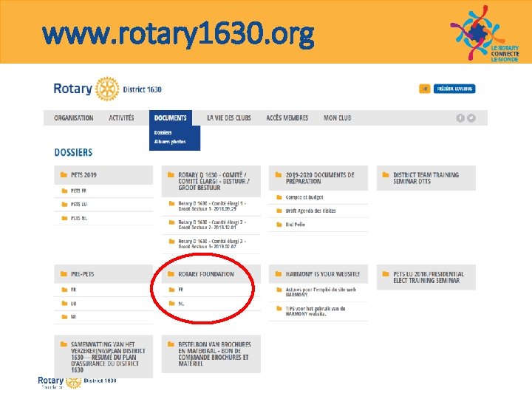Viewport: 532px width, 399px height.
Task: Click folder icon beside Bestelbon van Brochures
Action: pos(171,344)
